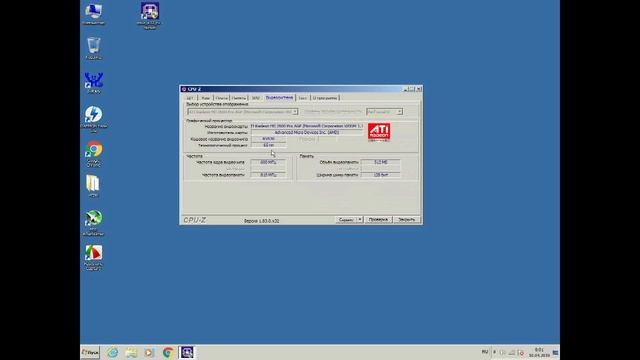Close the CPU-Z window with X
The image size is (640, 360).
[418, 89]
